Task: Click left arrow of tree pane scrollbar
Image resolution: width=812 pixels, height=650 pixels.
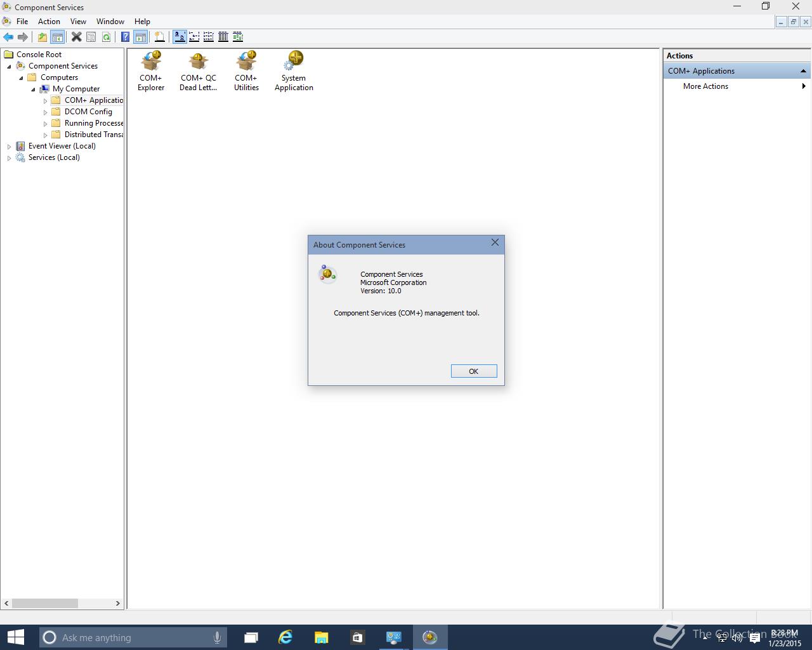Action: (7, 603)
